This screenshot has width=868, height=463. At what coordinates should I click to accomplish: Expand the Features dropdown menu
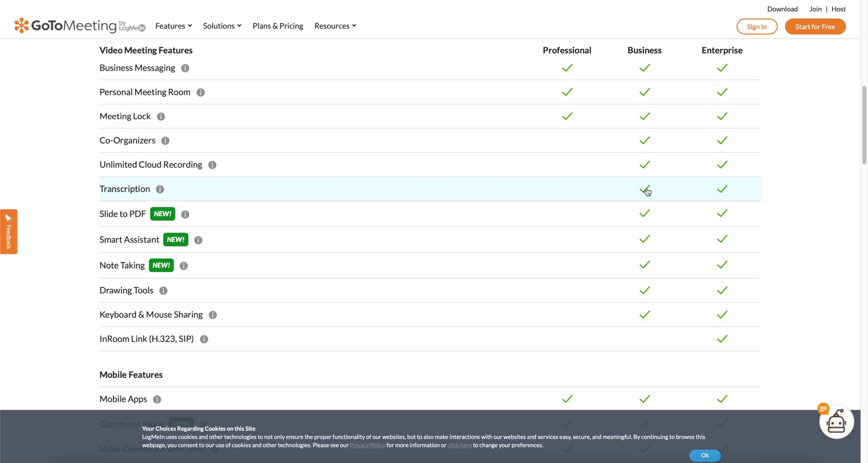coord(173,26)
